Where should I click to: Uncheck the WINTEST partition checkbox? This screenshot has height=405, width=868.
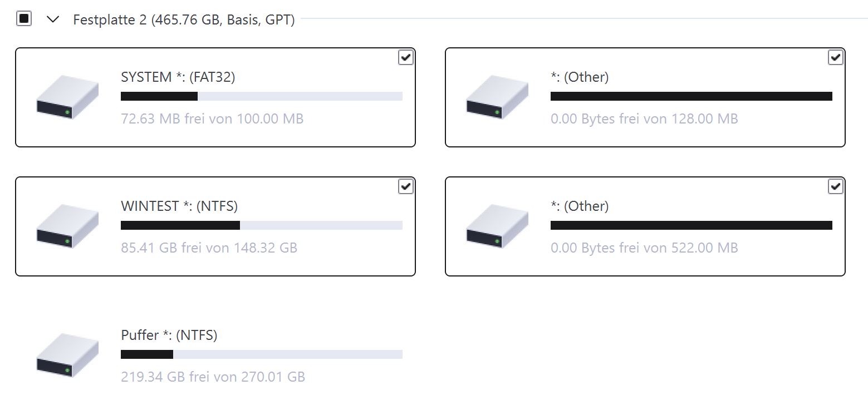click(406, 186)
